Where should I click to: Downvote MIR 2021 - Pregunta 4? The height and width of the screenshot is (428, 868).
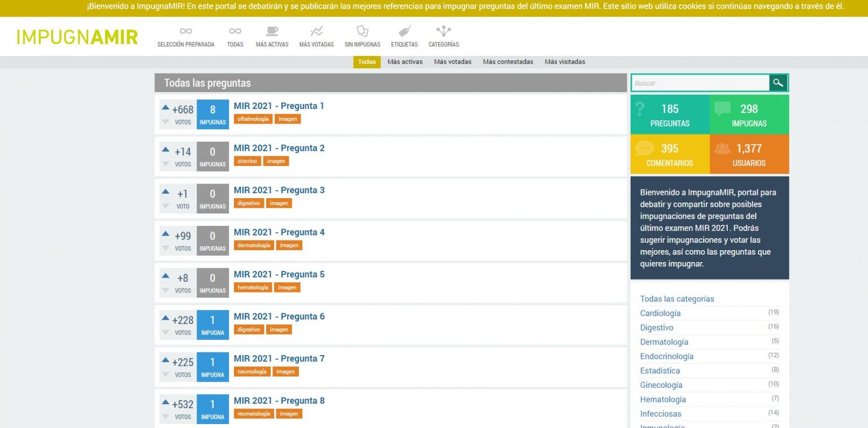[166, 248]
